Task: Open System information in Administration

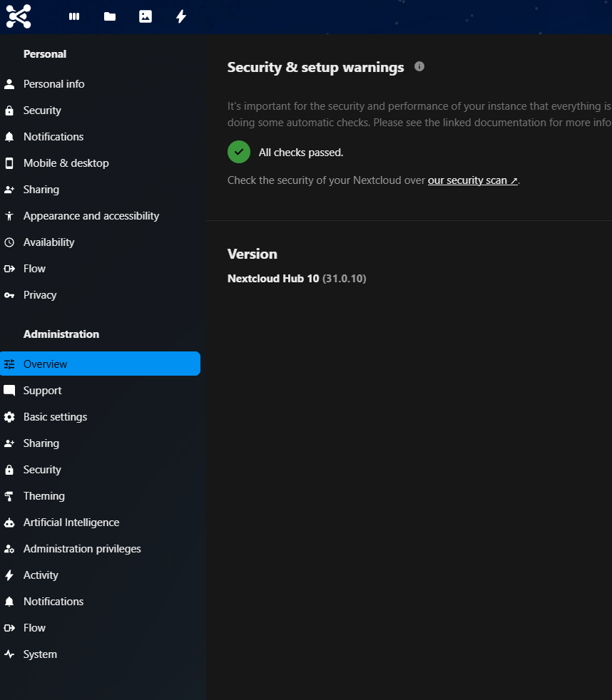Action: [40, 654]
